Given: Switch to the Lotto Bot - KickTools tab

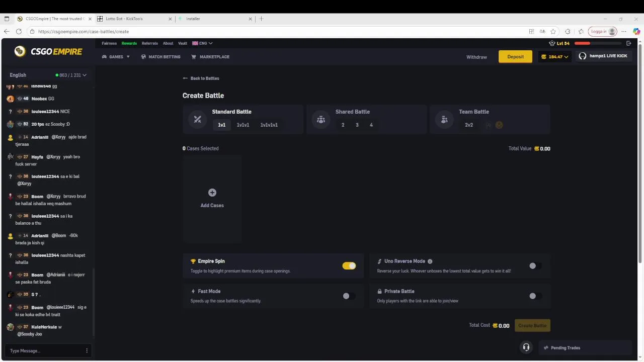Looking at the screenshot, I should pyautogui.click(x=134, y=19).
